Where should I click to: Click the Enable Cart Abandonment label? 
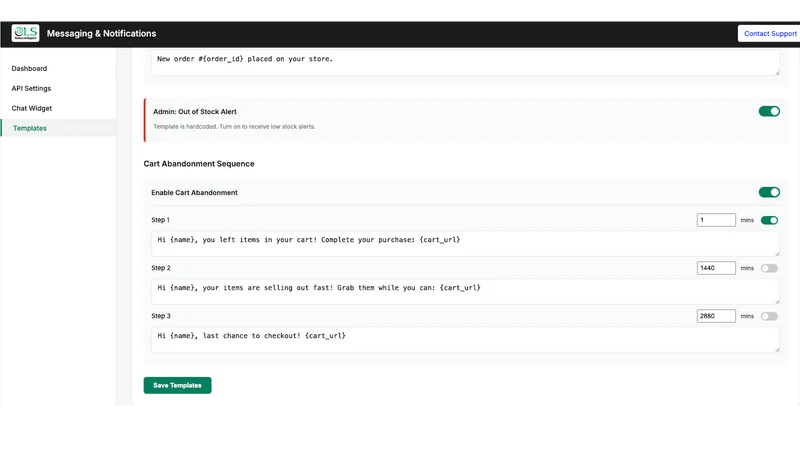pyautogui.click(x=194, y=193)
